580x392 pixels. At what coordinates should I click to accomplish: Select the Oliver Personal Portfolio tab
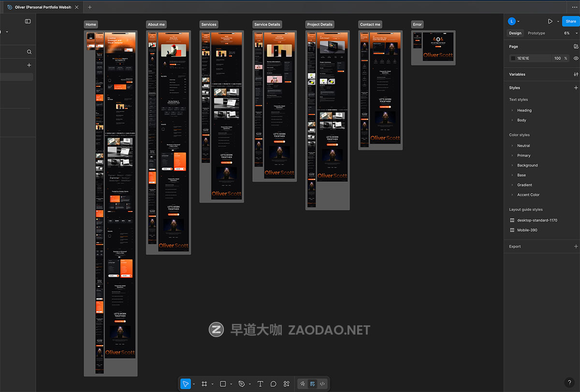coord(43,7)
